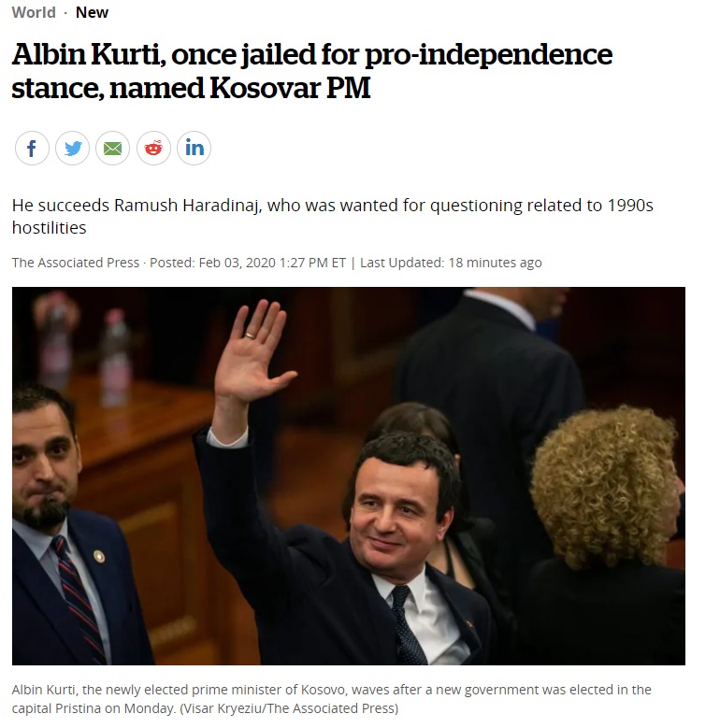Click the word 'hostilities' in the subheadline
This screenshot has width=720, height=728.
[x=50, y=228]
